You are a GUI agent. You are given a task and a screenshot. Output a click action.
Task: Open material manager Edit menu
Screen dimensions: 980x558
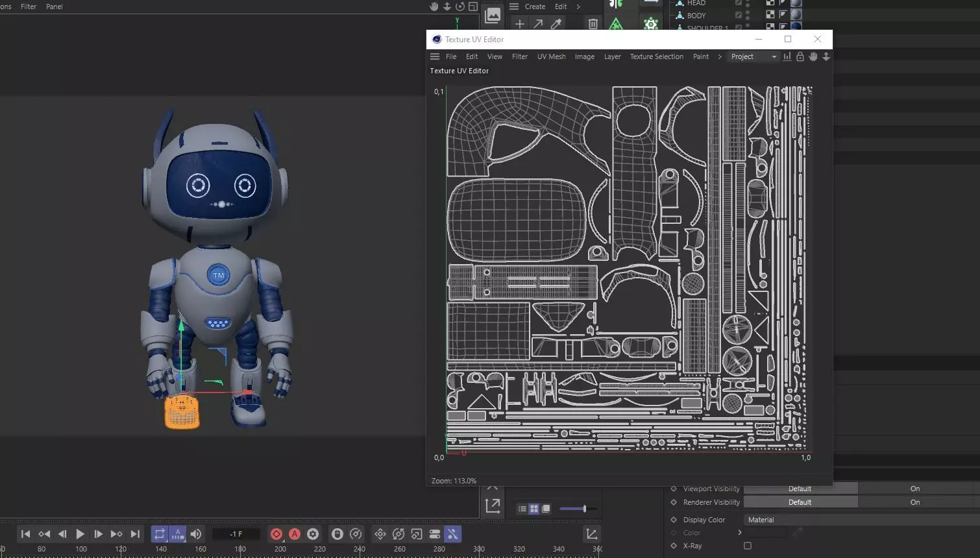(x=561, y=6)
